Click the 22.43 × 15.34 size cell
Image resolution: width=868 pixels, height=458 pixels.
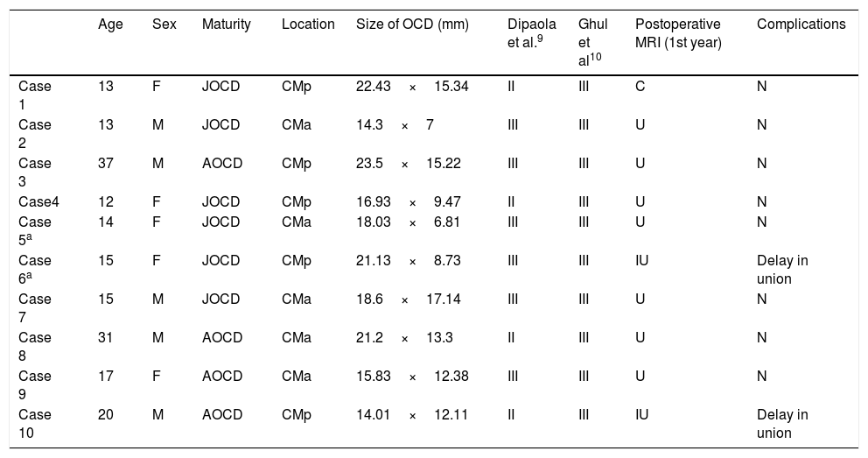[412, 87]
